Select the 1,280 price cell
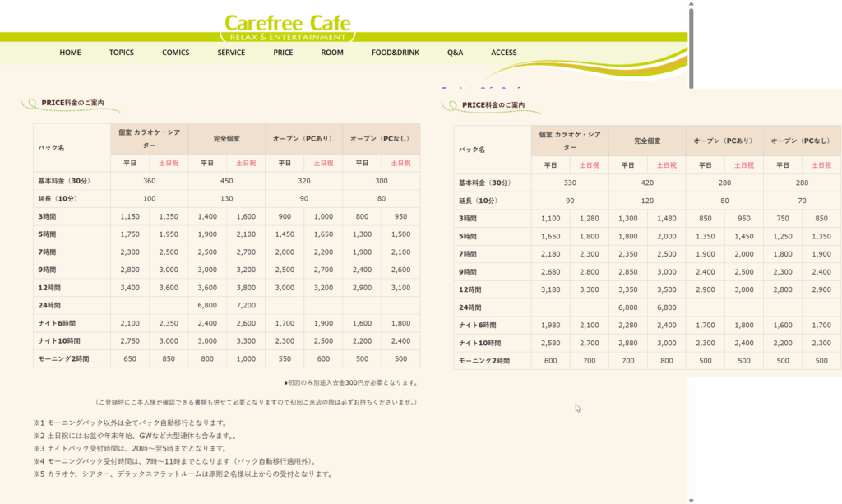 589,219
